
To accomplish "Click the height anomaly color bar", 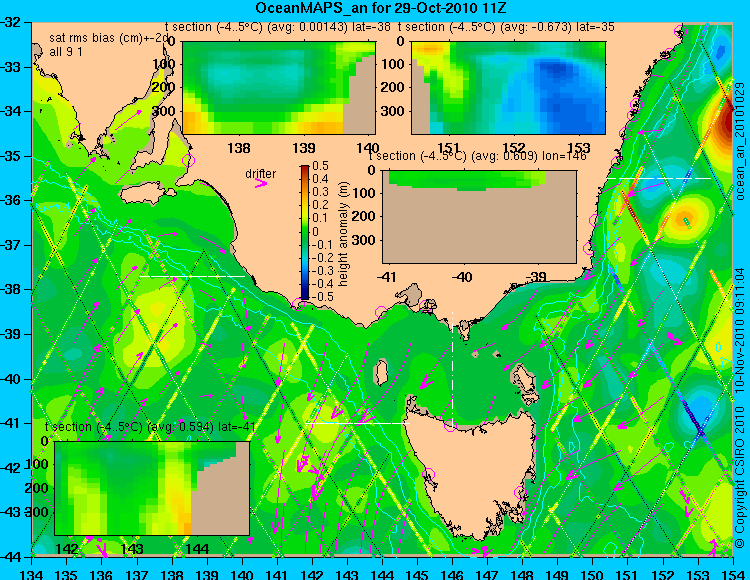I will tap(305, 232).
